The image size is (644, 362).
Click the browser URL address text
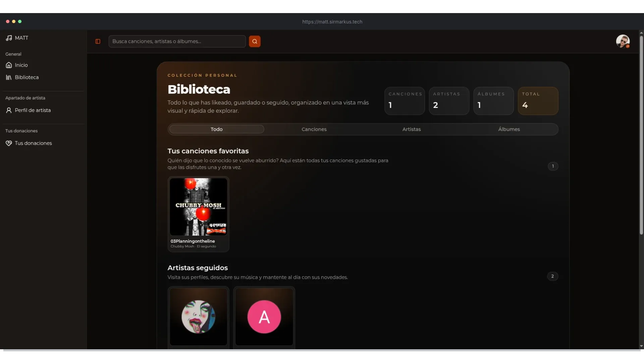(x=332, y=22)
